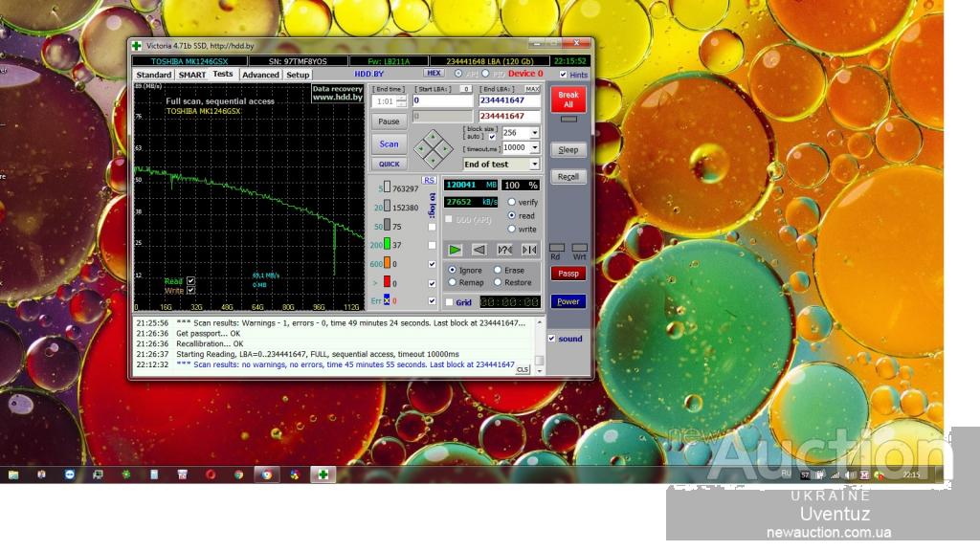Select the Remap radio option
Image resolution: width=980 pixels, height=551 pixels.
pyautogui.click(x=453, y=282)
